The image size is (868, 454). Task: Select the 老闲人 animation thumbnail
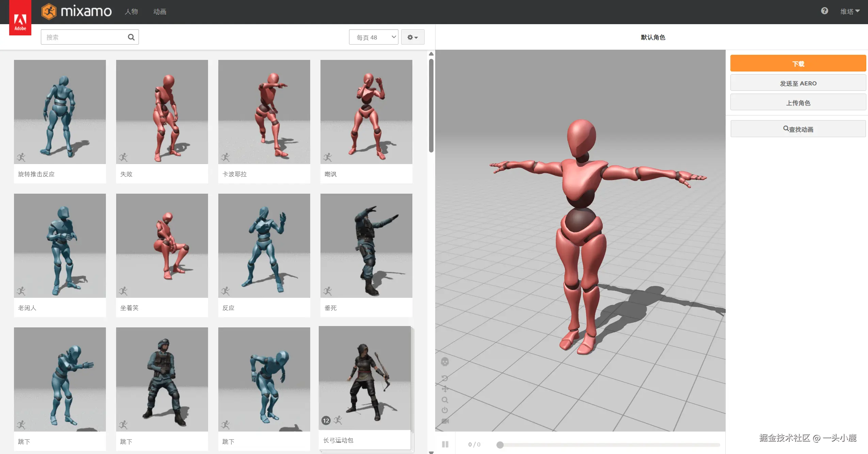pyautogui.click(x=60, y=246)
